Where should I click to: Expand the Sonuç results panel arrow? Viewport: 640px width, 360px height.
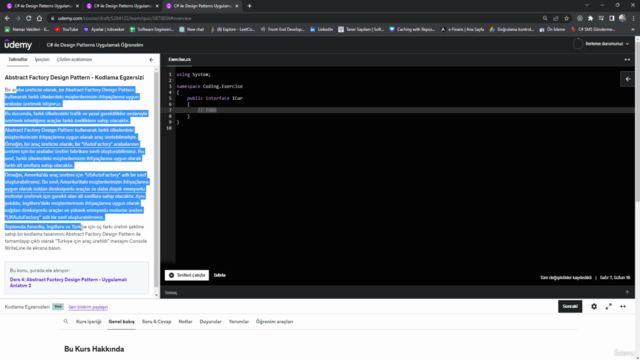pos(627,292)
